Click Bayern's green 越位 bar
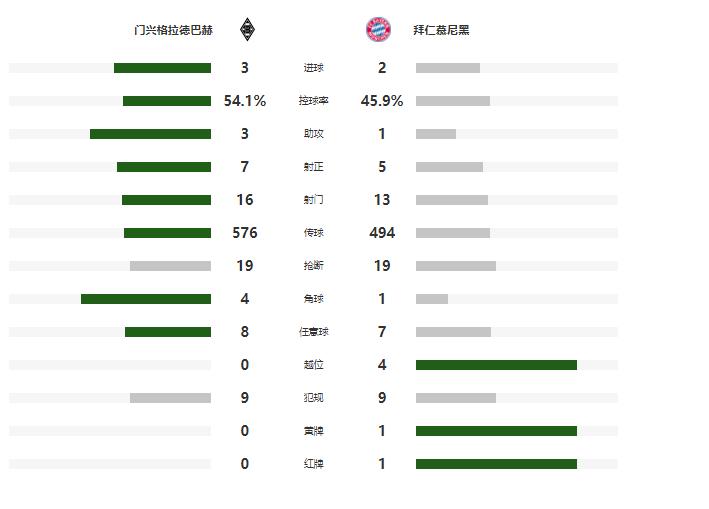The image size is (709, 509). coord(496,365)
